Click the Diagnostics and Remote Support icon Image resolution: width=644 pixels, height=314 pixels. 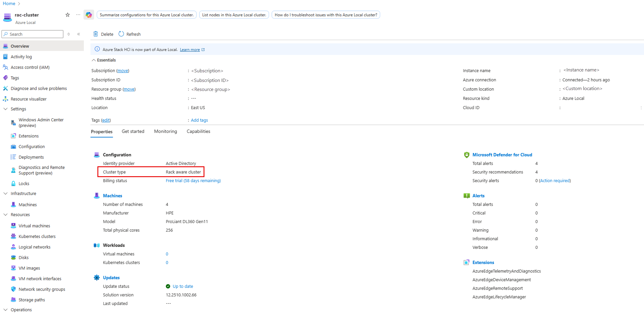point(13,170)
